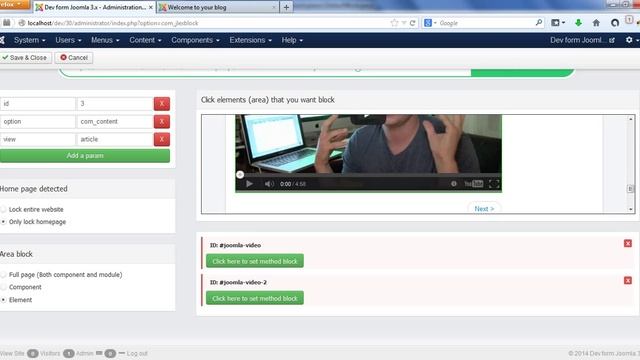Image resolution: width=640 pixels, height=360 pixels.
Task: Click the Cancel button
Action: pyautogui.click(x=74, y=58)
